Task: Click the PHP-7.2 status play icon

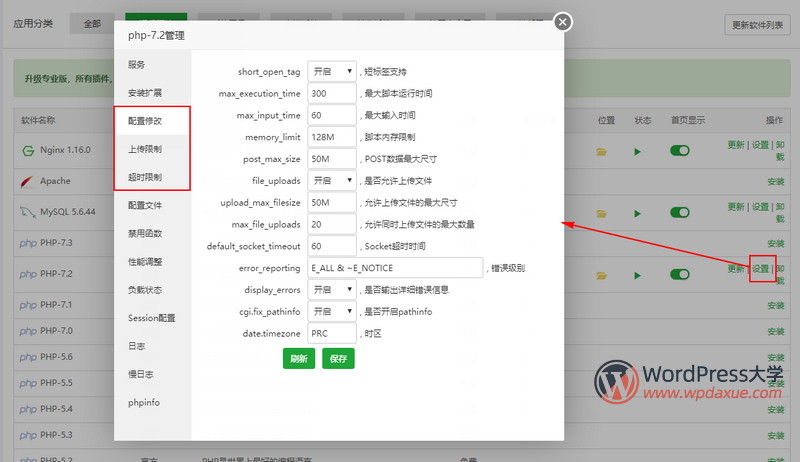Action: (x=637, y=275)
